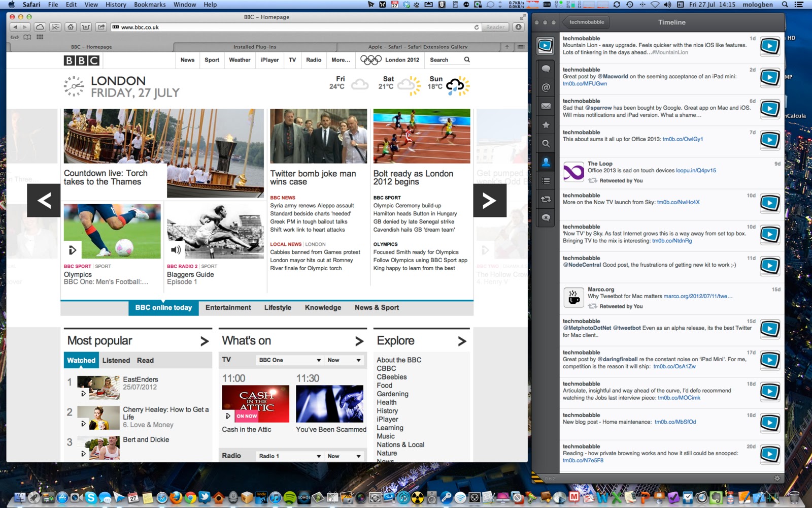Open Mute filters icon in Tweetbot sidebar
The height and width of the screenshot is (508, 812).
click(x=546, y=218)
